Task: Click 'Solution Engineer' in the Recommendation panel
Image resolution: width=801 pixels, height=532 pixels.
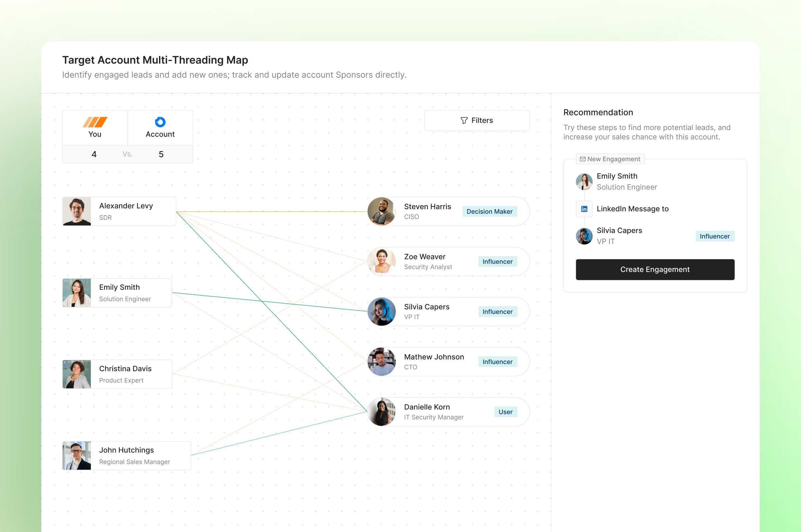Action: pos(627,187)
